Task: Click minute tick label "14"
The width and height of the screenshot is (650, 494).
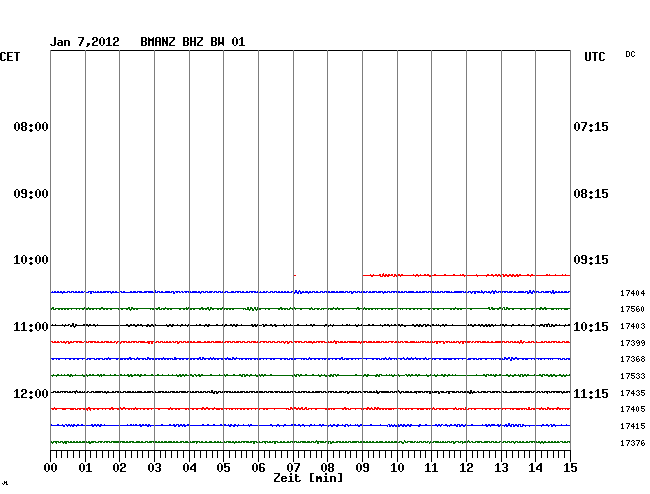Action: tap(536, 468)
